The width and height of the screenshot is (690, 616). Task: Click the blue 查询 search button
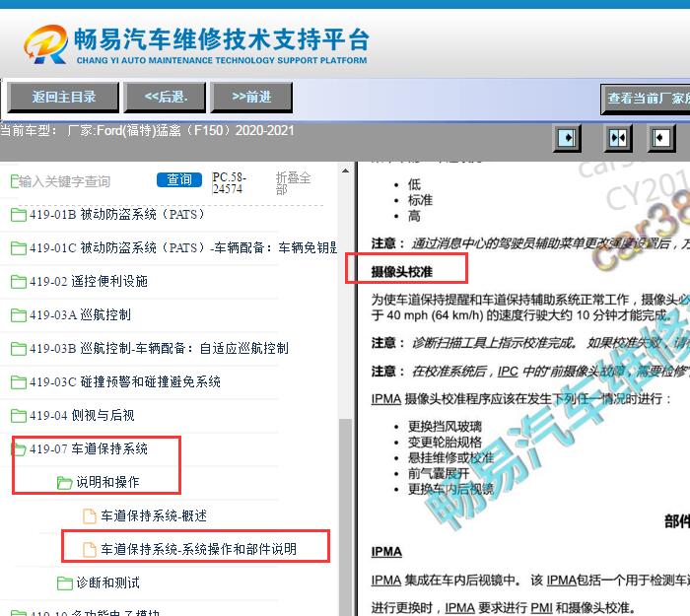pos(179,179)
